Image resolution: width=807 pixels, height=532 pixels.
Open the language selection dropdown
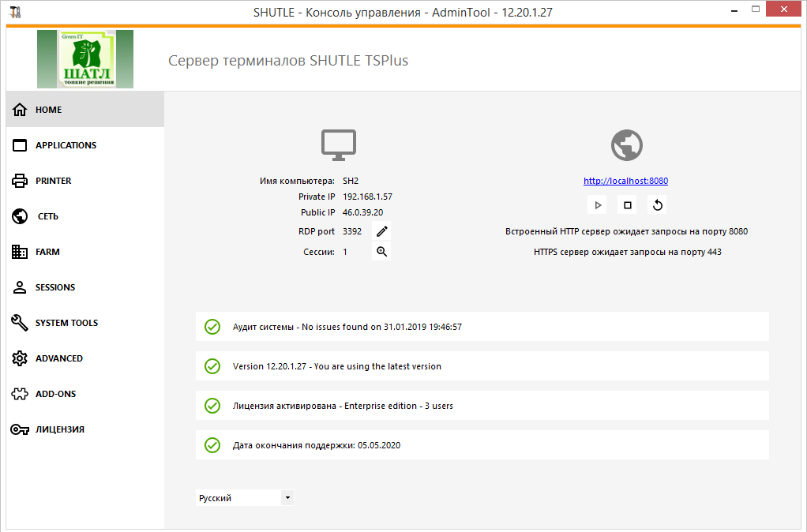point(288,497)
